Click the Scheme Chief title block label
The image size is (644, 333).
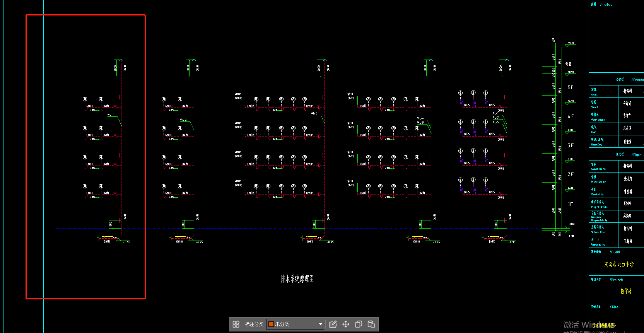click(x=598, y=232)
